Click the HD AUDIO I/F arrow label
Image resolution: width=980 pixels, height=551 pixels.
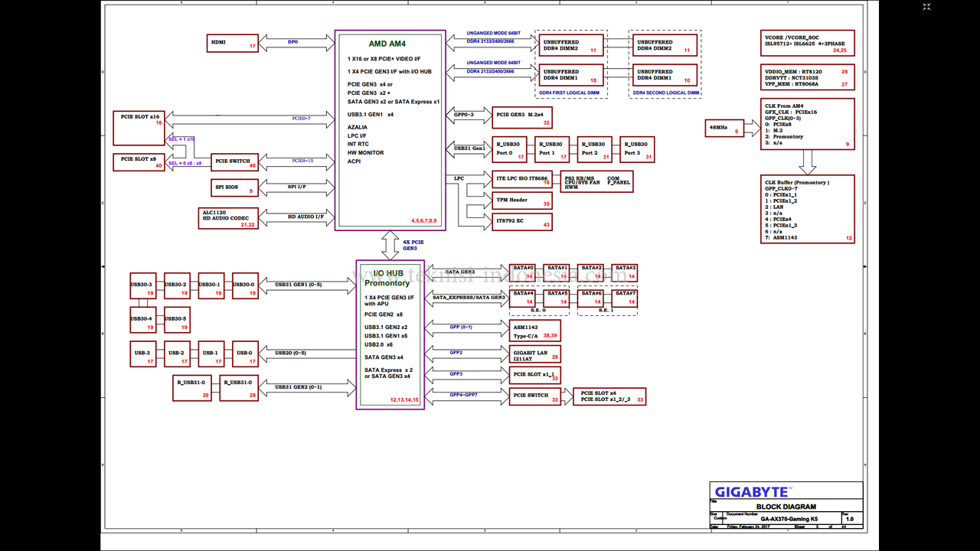tap(305, 217)
